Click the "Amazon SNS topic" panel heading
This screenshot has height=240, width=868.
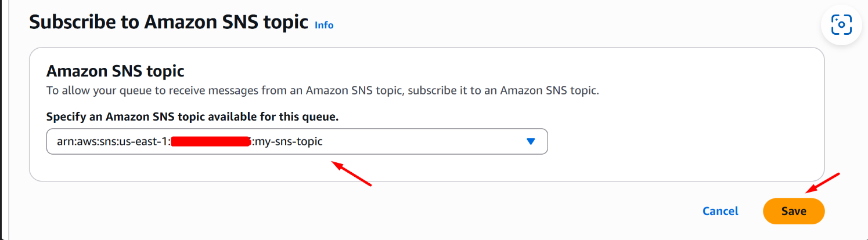coord(115,71)
